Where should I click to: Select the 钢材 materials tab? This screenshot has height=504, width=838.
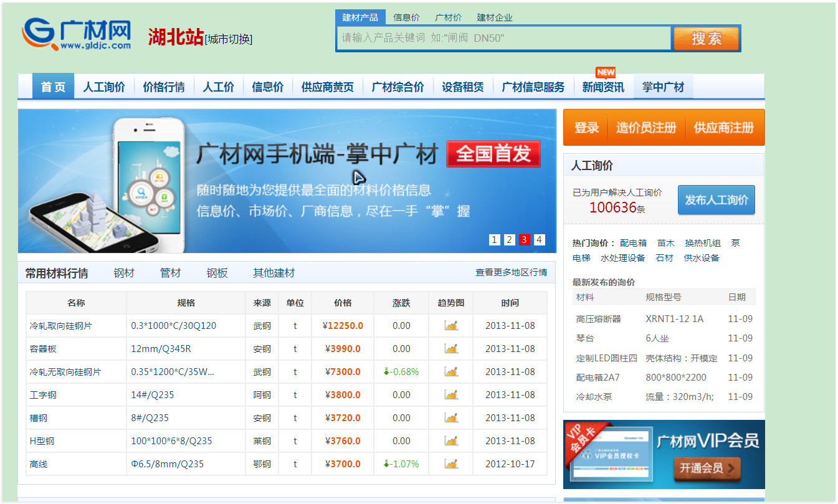pos(124,273)
